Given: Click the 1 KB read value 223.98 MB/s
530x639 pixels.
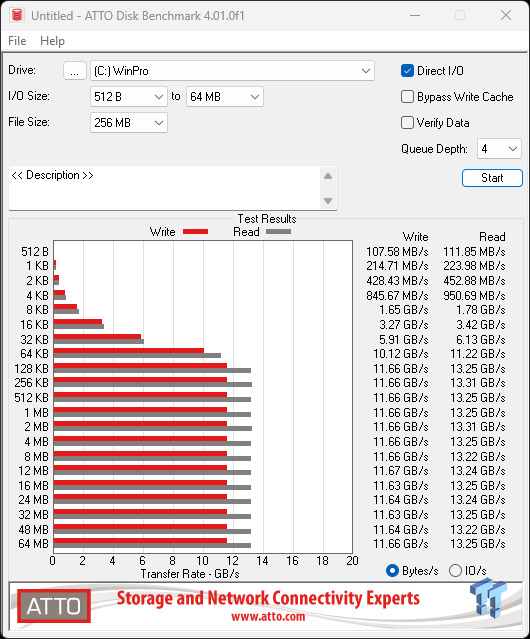Looking at the screenshot, I should (x=474, y=266).
